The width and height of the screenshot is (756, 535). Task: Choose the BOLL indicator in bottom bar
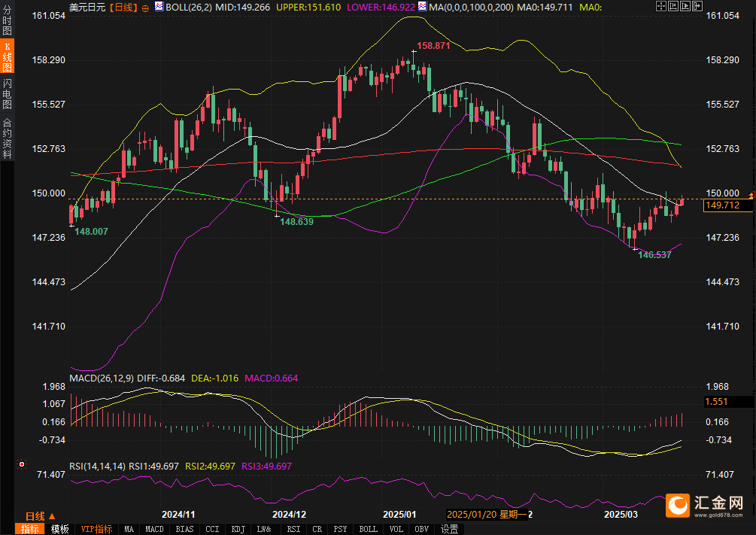tap(368, 529)
